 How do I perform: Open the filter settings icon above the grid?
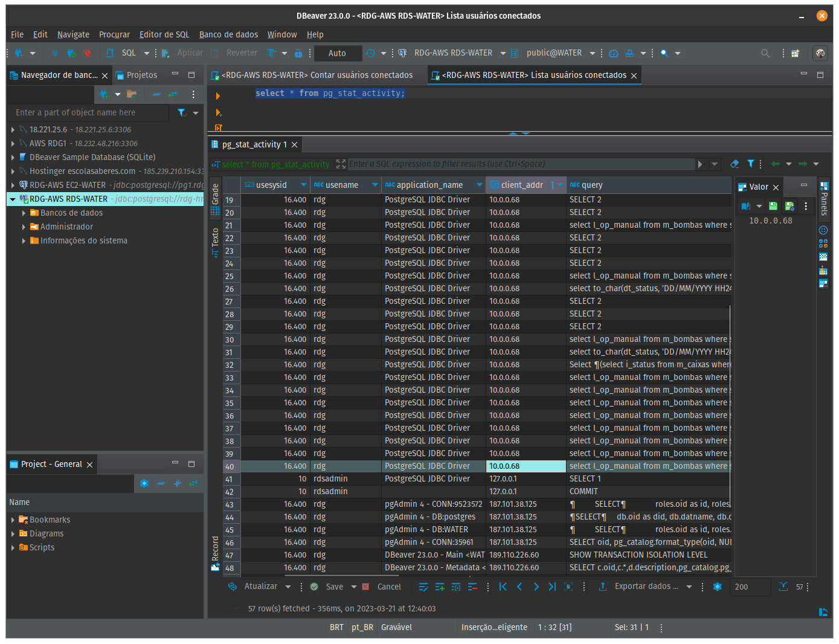tap(750, 164)
